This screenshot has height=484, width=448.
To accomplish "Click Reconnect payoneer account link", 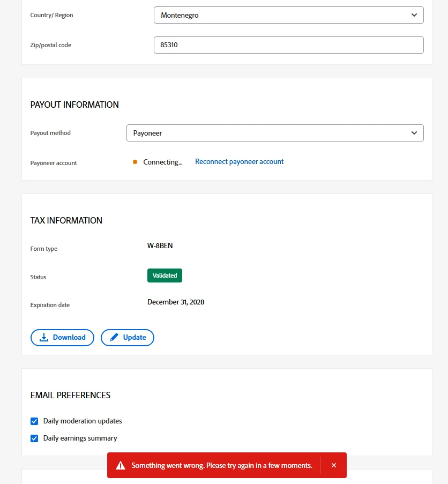I will pos(240,162).
